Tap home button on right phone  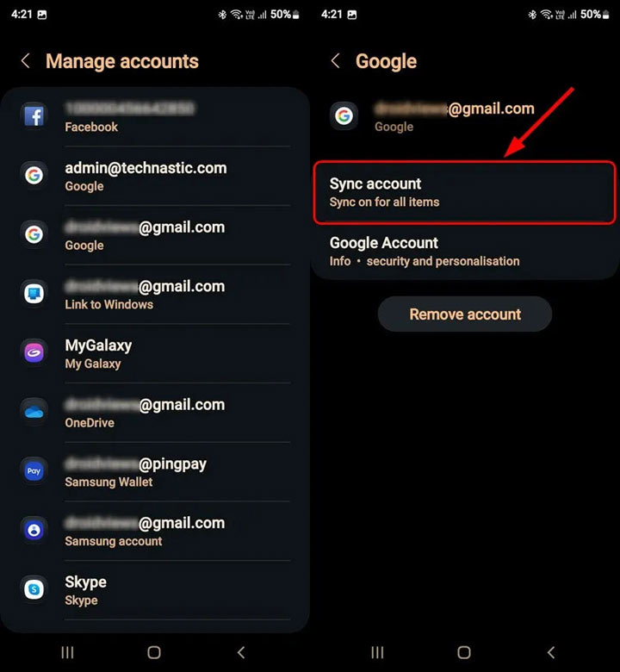[463, 652]
